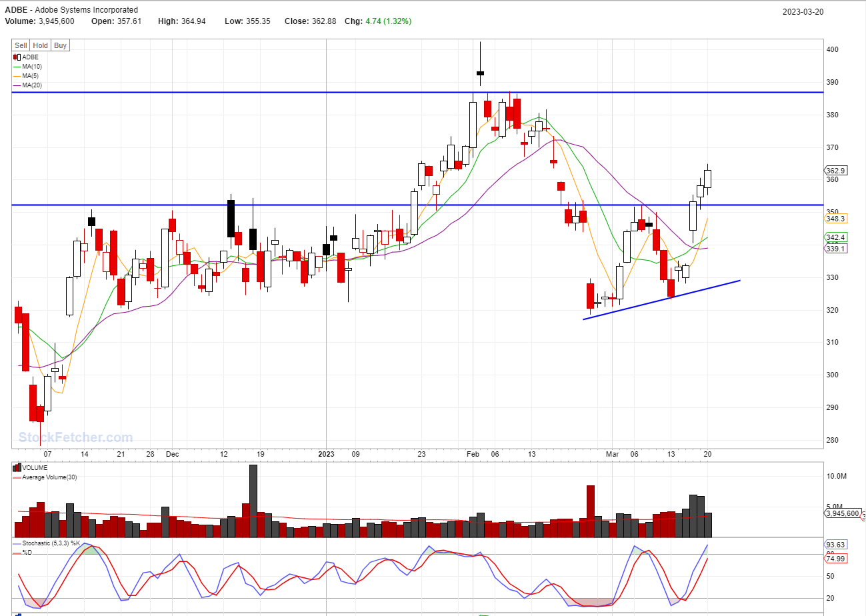The width and height of the screenshot is (866, 616).
Task: Click the Low: 355.35 value
Action: [247, 21]
